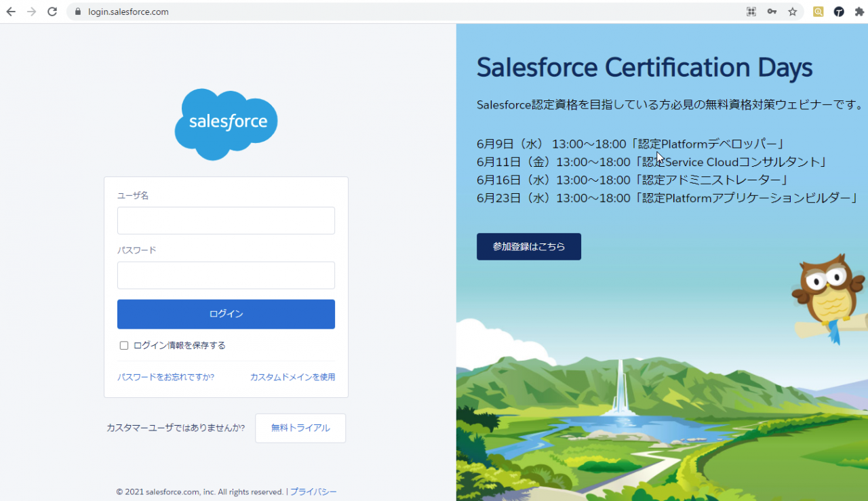Click the yellow extension icon
Image resolution: width=868 pixels, height=501 pixels.
tap(818, 12)
